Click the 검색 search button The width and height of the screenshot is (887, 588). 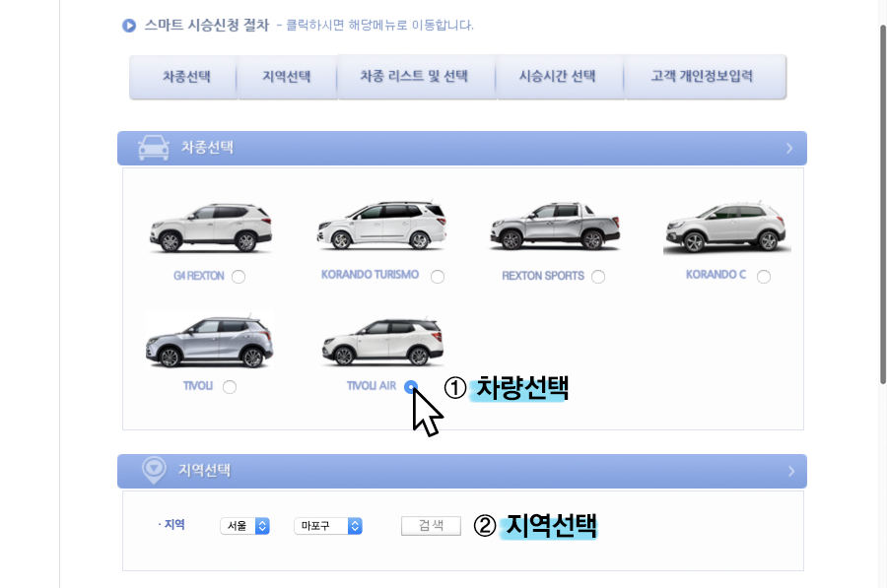click(431, 526)
